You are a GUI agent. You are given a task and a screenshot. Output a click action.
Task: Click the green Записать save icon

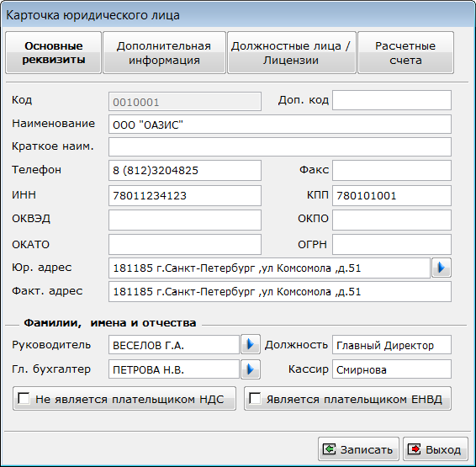coord(329,449)
